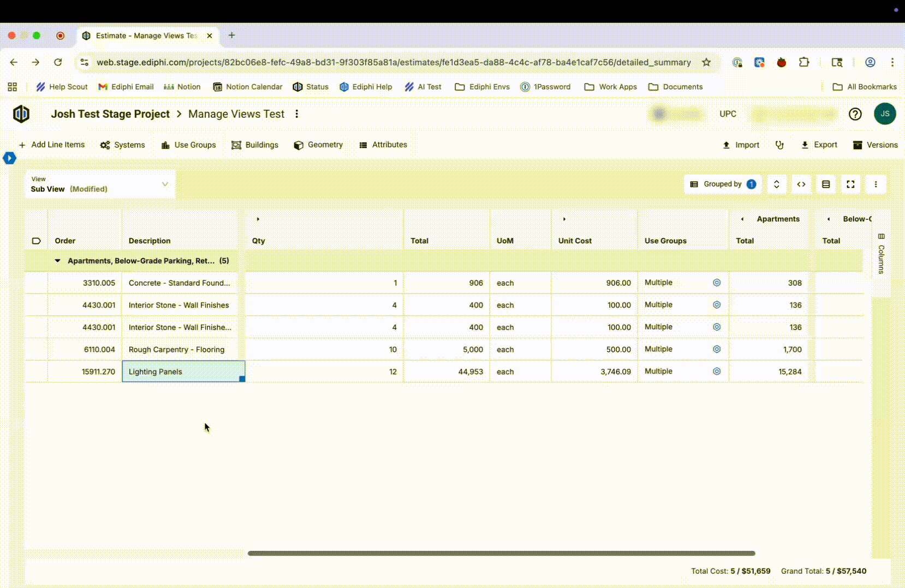Toggle row density layout icon

826,184
